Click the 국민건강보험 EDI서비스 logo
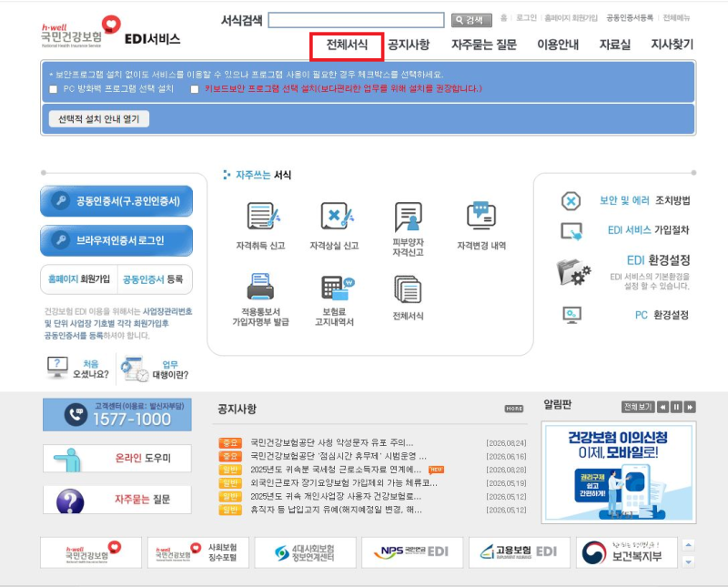This screenshot has width=728, height=587. (110, 32)
